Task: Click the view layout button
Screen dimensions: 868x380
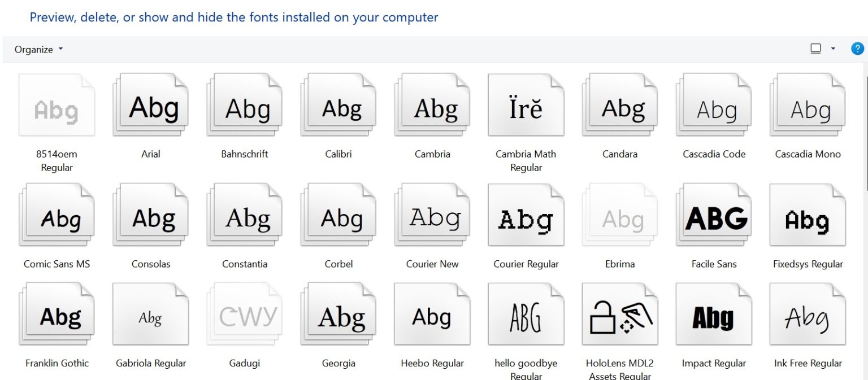Action: point(815,49)
